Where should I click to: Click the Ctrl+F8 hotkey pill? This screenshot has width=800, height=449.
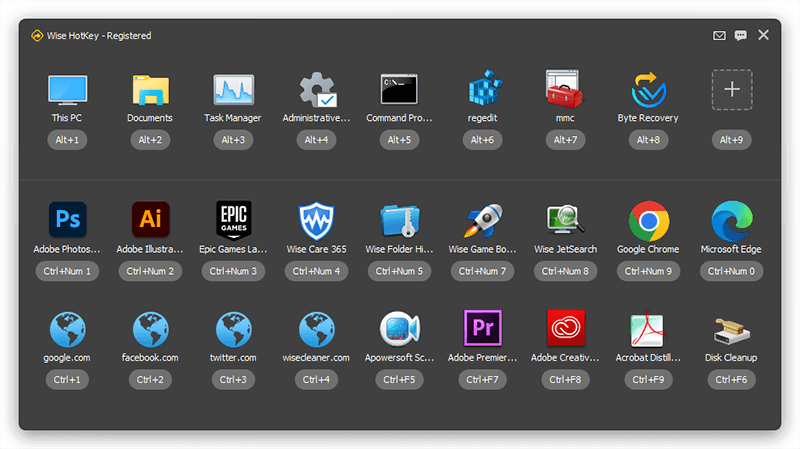pos(565,380)
